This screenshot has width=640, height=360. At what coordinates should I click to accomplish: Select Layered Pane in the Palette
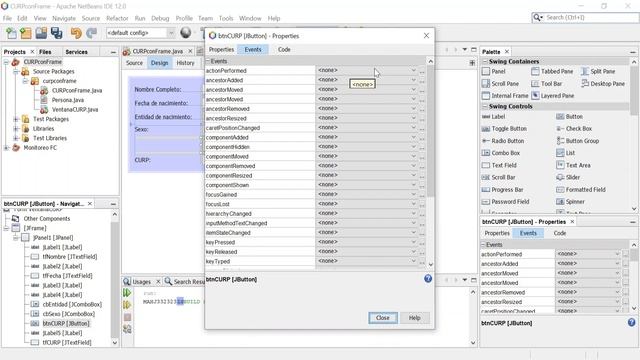(x=553, y=96)
